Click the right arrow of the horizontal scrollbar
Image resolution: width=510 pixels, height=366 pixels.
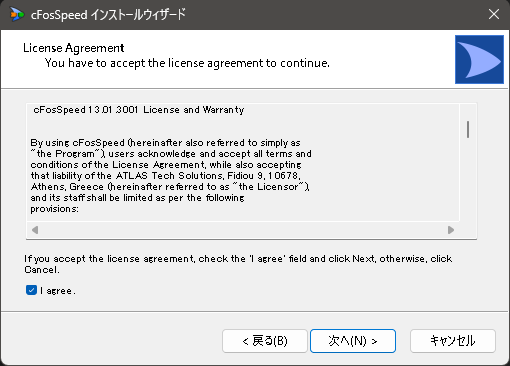pyautogui.click(x=451, y=230)
